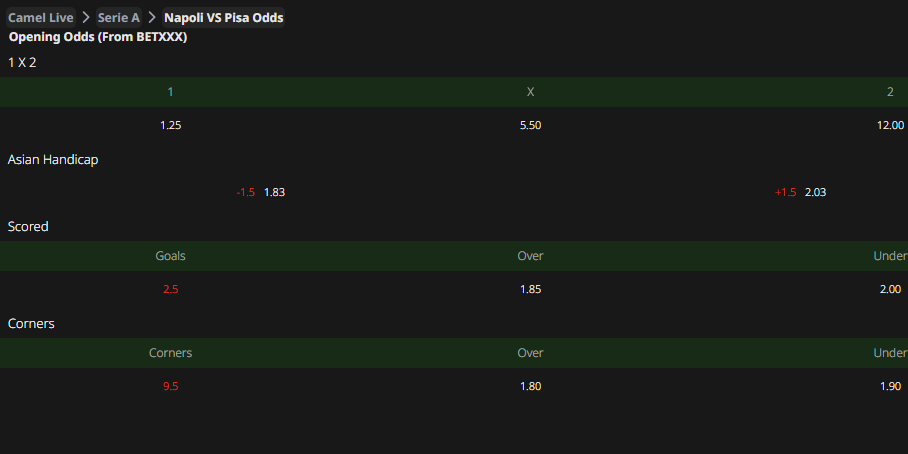Click the Goals column header

[x=171, y=256]
